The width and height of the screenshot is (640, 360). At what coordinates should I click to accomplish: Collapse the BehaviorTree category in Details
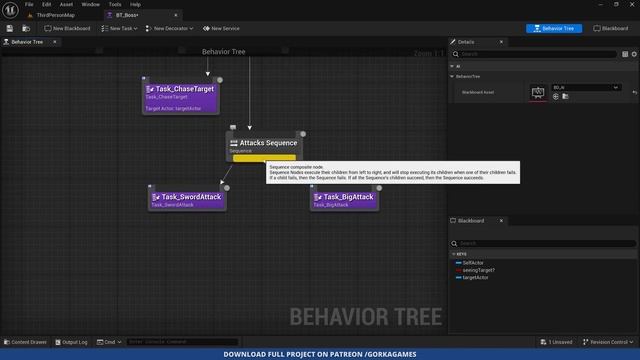(452, 76)
